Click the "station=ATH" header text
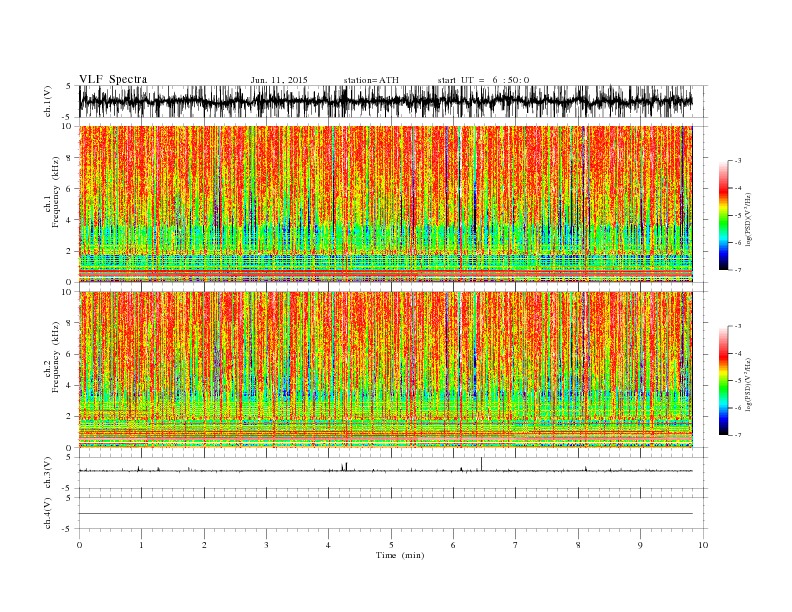The width and height of the screenshot is (792, 612). tap(371, 80)
